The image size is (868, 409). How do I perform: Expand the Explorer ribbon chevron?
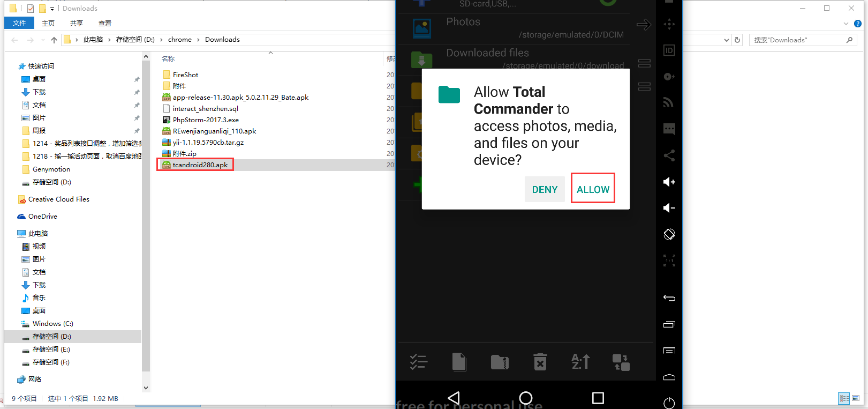[x=846, y=24]
